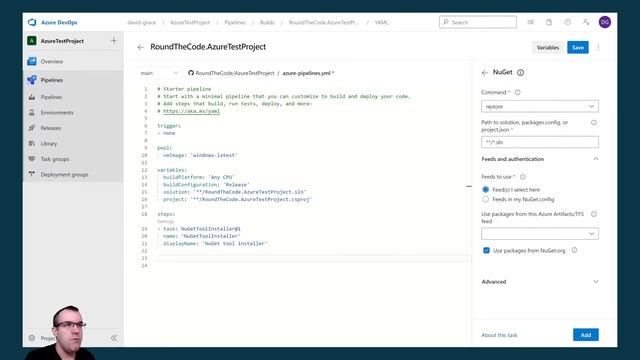The image size is (640, 360).
Task: Go back using arrow beside pipeline title
Action: pos(141,47)
